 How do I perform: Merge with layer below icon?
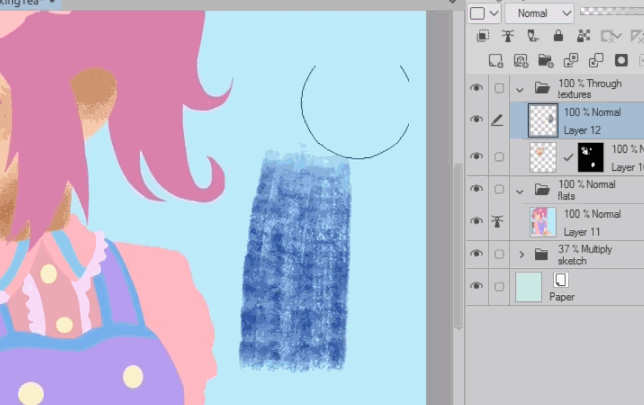point(596,61)
